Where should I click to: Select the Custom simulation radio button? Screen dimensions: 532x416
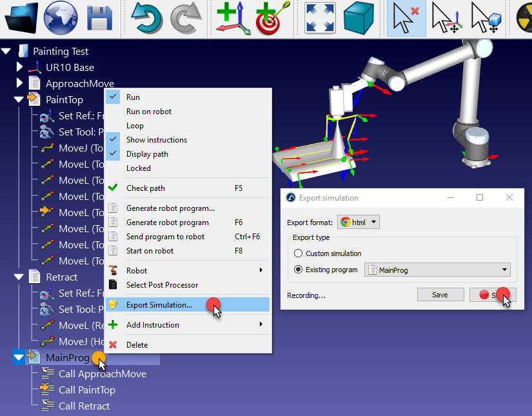coord(298,253)
